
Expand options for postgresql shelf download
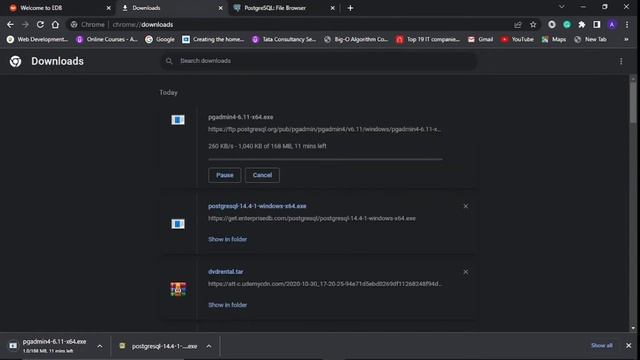click(x=209, y=346)
